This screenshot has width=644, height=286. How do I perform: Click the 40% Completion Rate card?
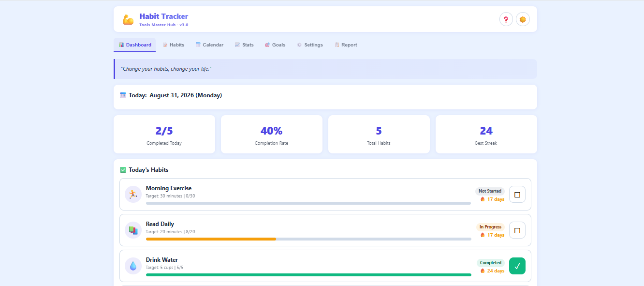[272, 134]
